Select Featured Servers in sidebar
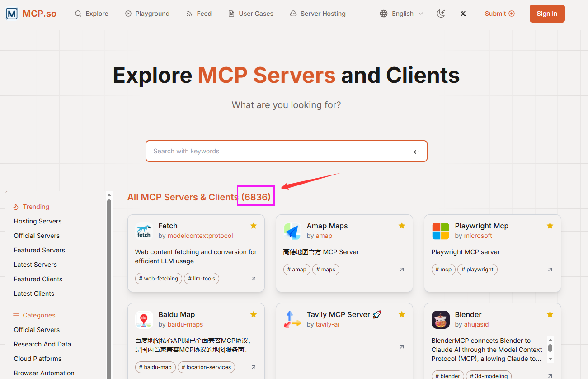The width and height of the screenshot is (588, 379). click(x=39, y=250)
